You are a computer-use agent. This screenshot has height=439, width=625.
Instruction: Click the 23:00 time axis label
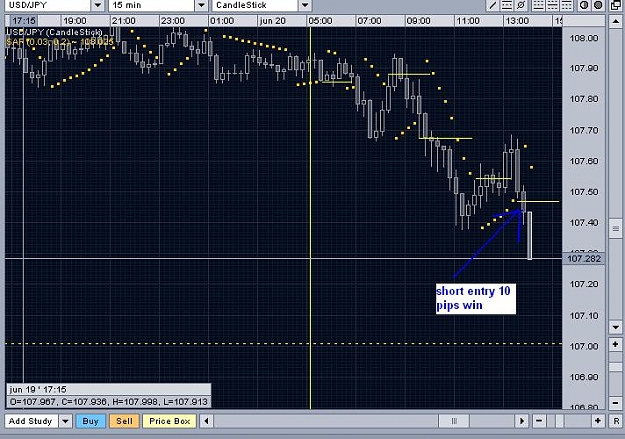(x=173, y=21)
